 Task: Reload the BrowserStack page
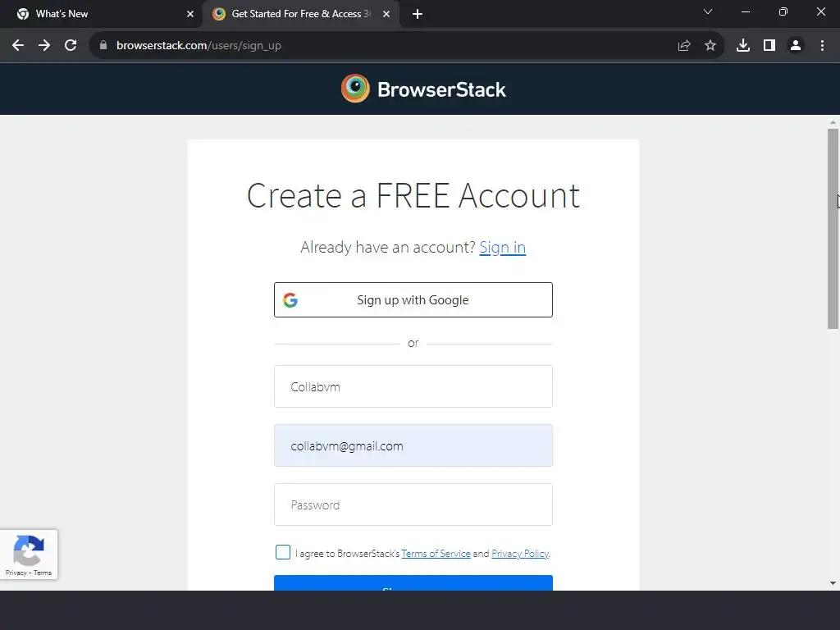pos(71,46)
